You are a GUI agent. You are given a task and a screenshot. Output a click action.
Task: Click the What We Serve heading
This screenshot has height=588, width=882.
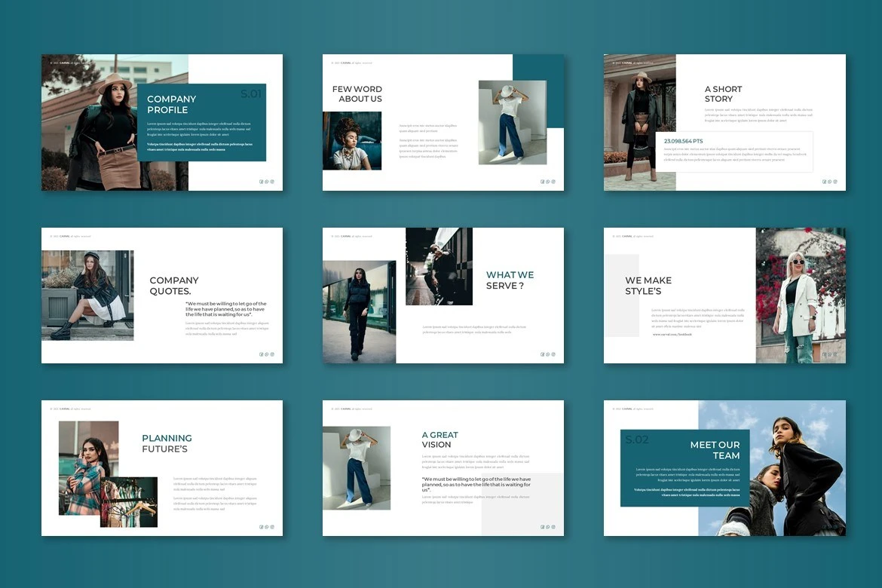[x=510, y=280]
